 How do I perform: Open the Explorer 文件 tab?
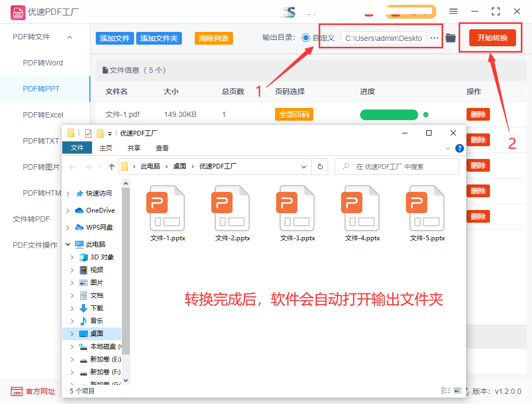pos(77,148)
